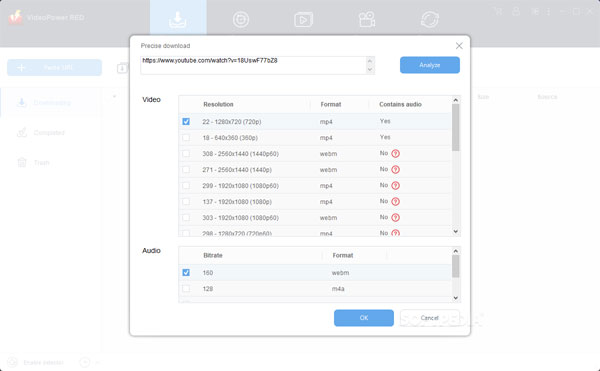This screenshot has width=600, height=371.
Task: Click the up arrow of the URL field scroller
Action: [370, 60]
